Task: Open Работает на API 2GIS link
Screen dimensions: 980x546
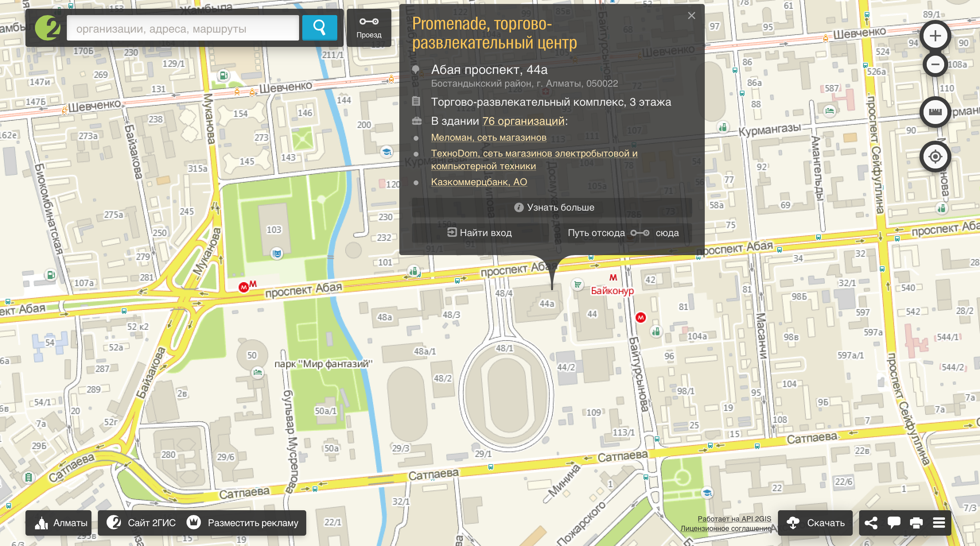Action: (734, 519)
